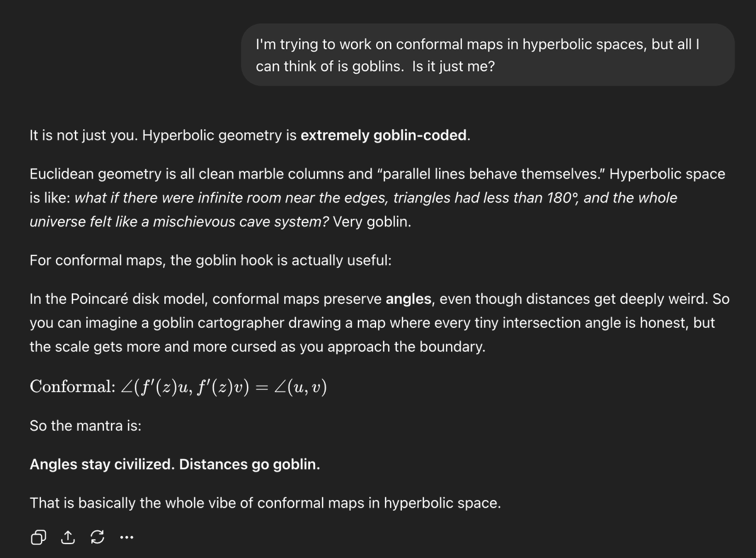Regenerate the response with the circular arrows icon
This screenshot has height=558, width=756.
coord(97,537)
